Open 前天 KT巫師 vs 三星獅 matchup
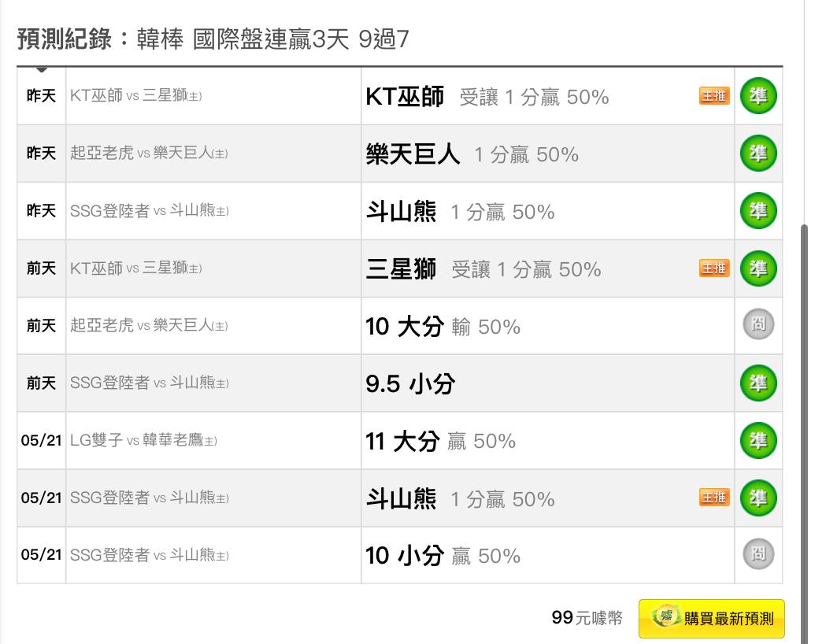Image resolution: width=815 pixels, height=644 pixels. [135, 268]
